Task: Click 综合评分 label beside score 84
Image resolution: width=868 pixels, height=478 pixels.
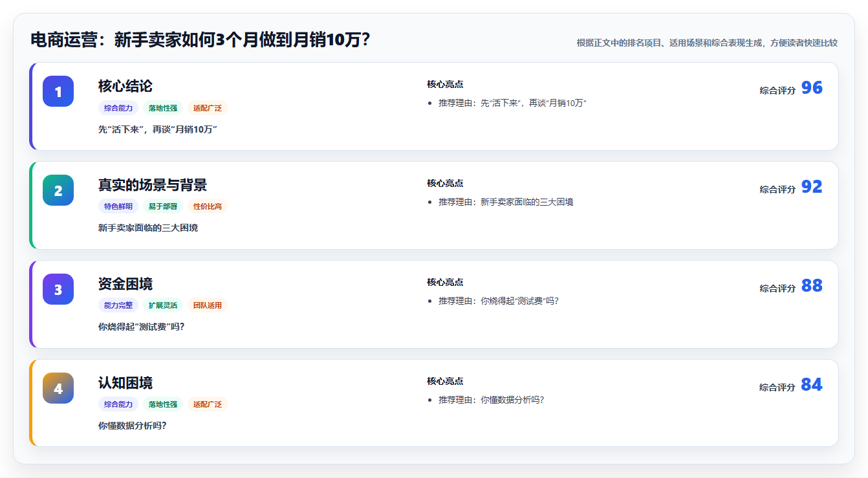Action: (x=777, y=387)
